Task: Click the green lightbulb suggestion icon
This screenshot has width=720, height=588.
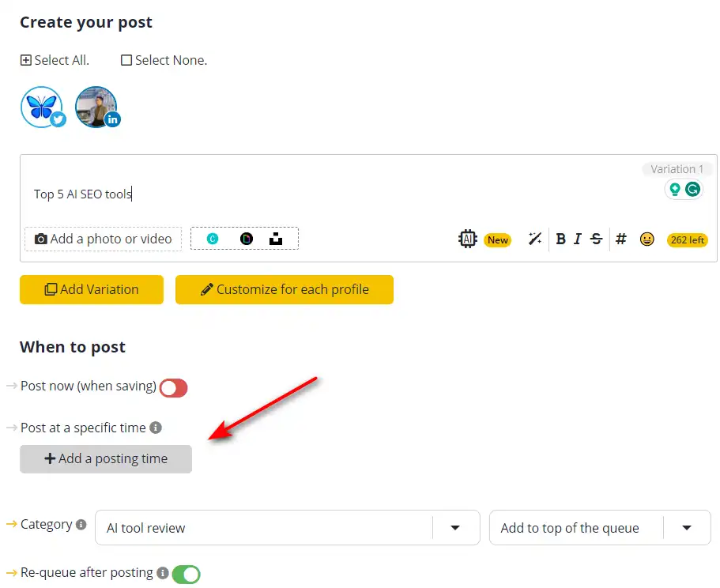Action: [x=674, y=189]
